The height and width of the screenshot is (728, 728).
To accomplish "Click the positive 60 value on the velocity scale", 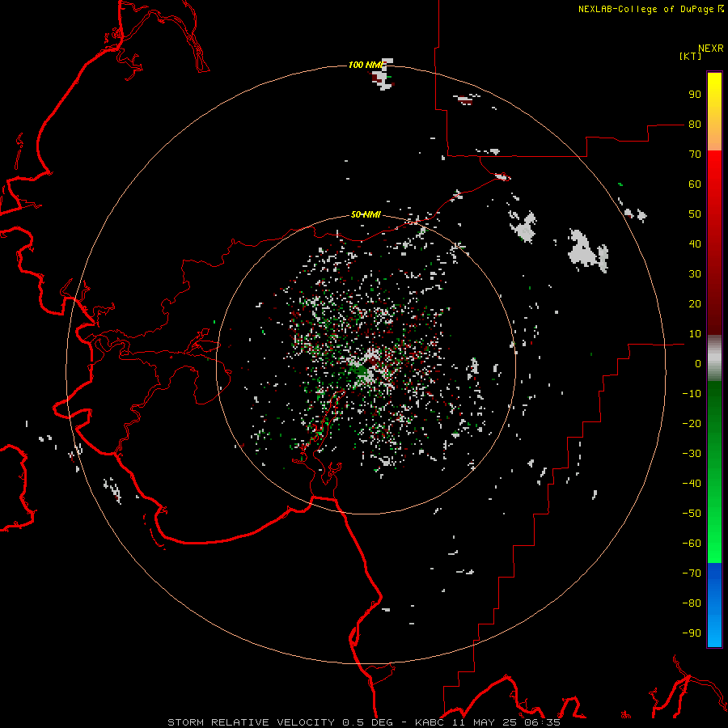I will pos(695,184).
